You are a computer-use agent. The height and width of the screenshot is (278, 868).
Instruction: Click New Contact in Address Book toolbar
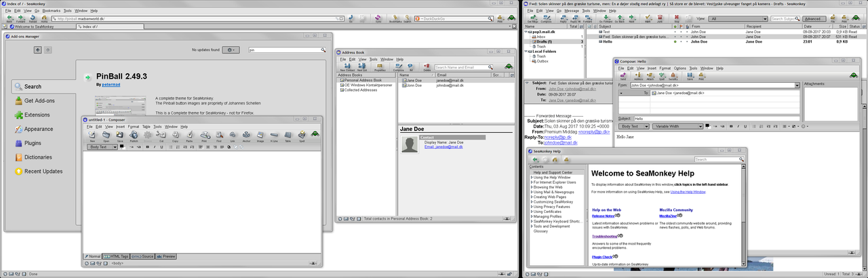point(347,67)
